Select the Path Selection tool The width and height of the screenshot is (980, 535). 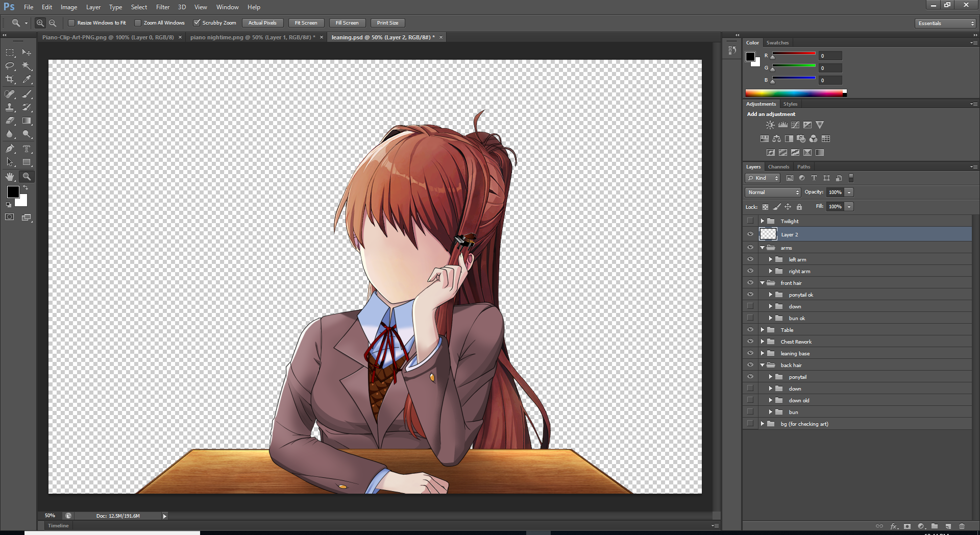pyautogui.click(x=10, y=162)
